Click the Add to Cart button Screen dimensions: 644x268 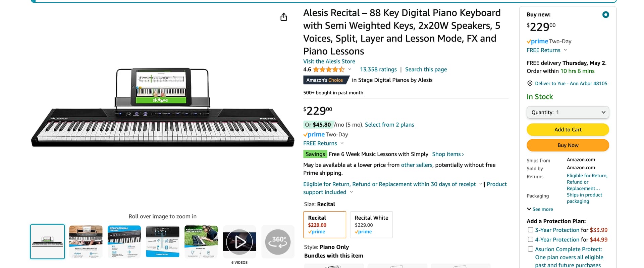[x=568, y=130]
